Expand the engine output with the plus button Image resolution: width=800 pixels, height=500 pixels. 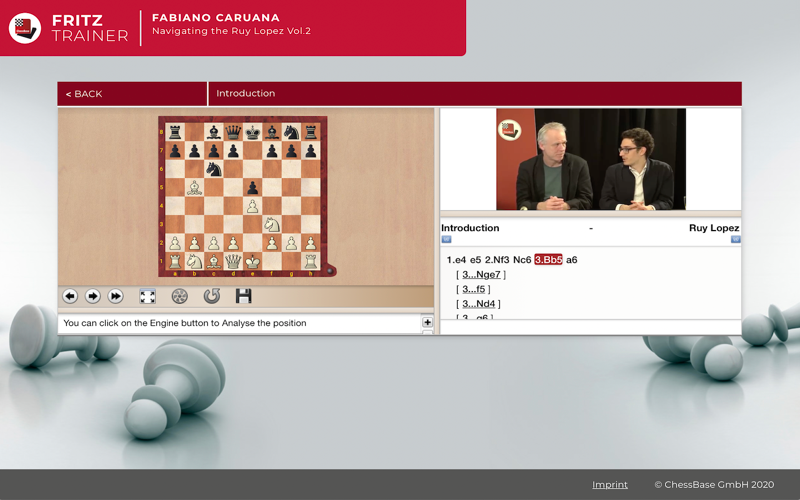pos(428,322)
